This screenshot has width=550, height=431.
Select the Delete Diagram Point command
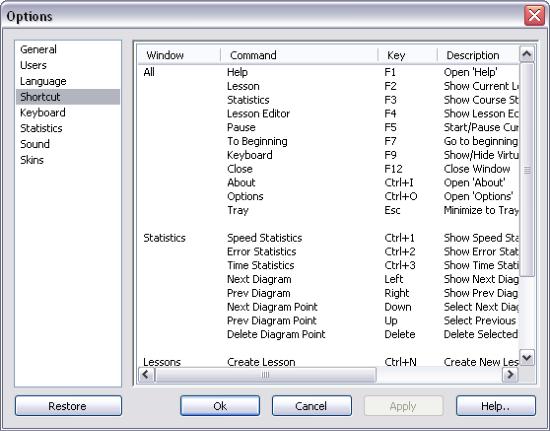coord(276,334)
